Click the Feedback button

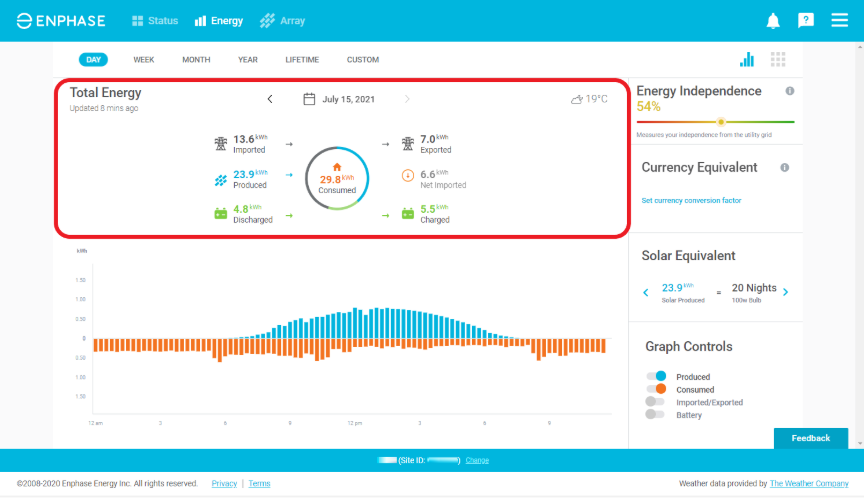tap(811, 438)
